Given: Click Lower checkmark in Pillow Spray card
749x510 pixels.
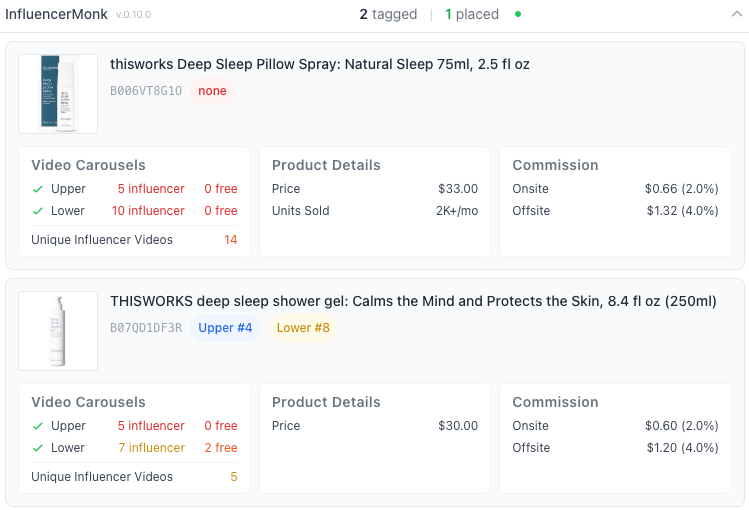Looking at the screenshot, I should coord(38,211).
